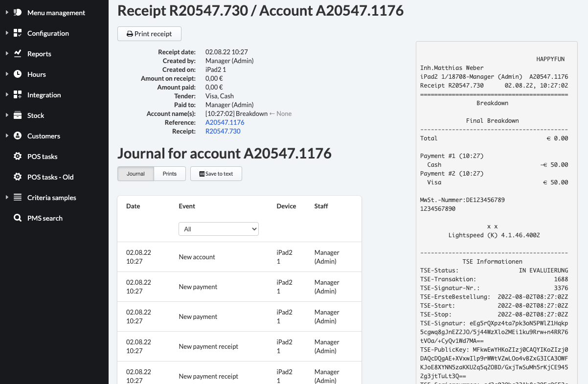Switch to the Prints tab
The image size is (588, 384).
coord(170,174)
